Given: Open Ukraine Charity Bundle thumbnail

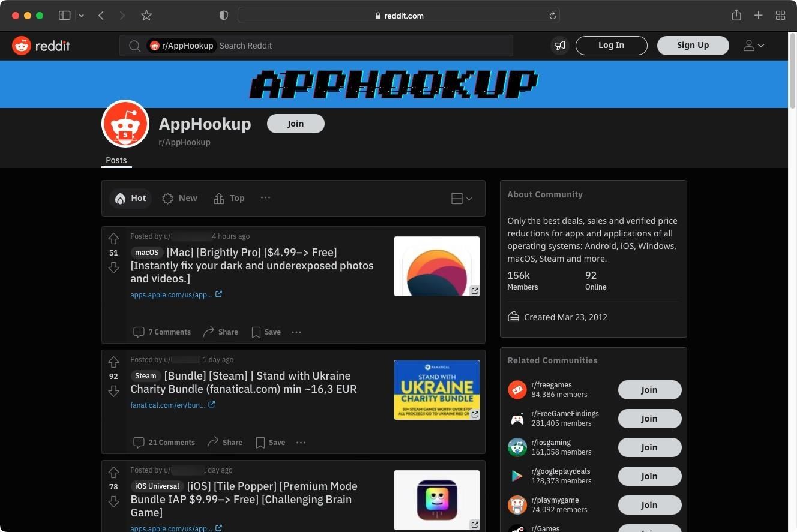Looking at the screenshot, I should click(437, 390).
